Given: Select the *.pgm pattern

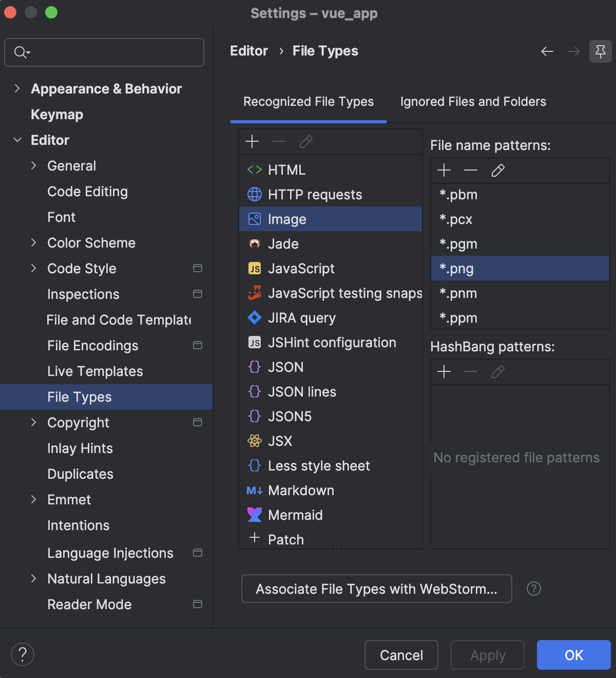Looking at the screenshot, I should point(520,244).
